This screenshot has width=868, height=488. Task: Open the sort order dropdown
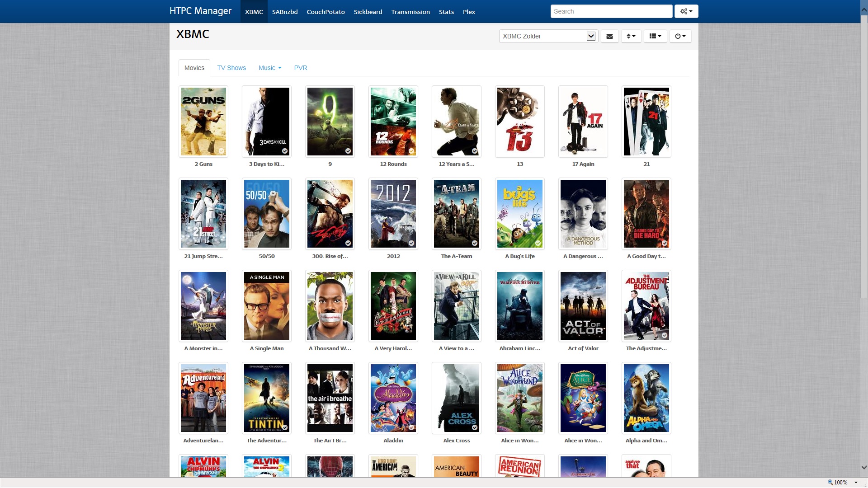(631, 36)
